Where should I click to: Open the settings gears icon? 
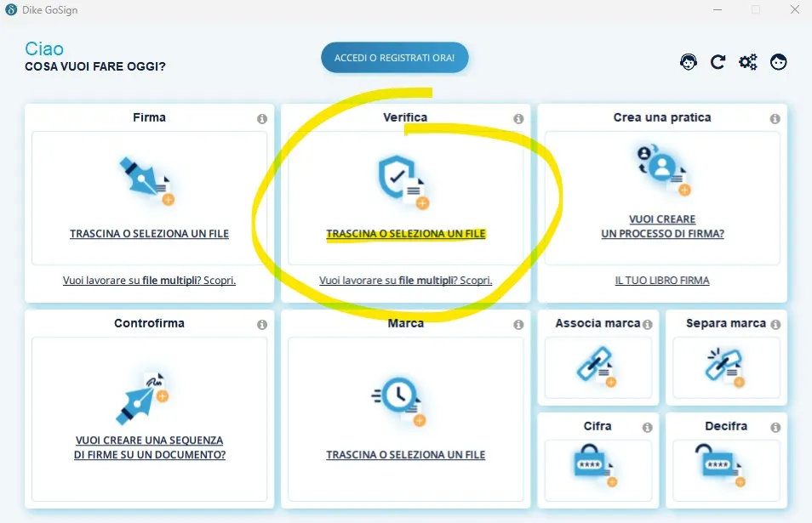point(748,62)
